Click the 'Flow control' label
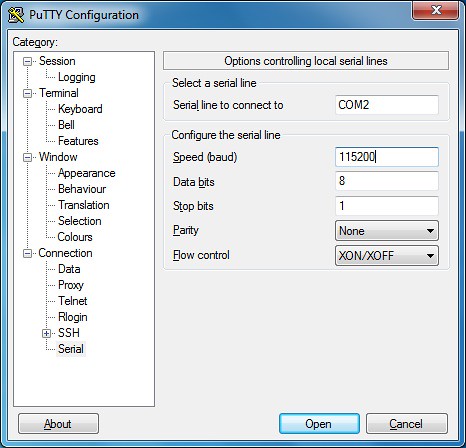Screen dimensions: 466x448 (201, 255)
